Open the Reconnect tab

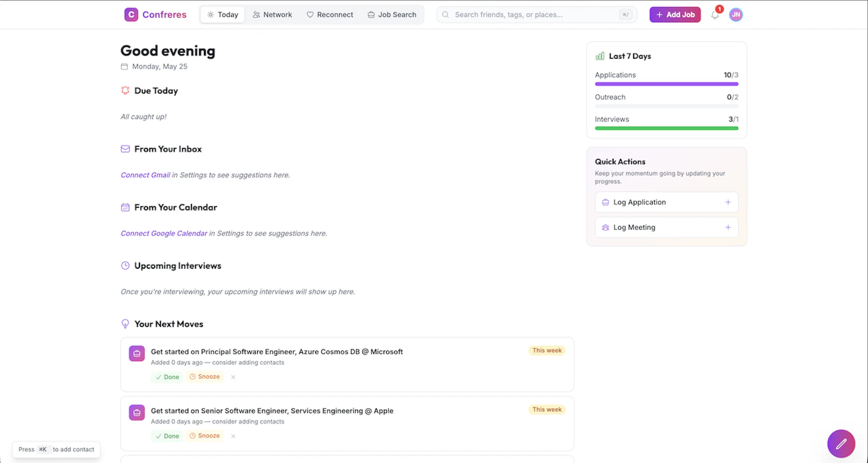click(330, 15)
